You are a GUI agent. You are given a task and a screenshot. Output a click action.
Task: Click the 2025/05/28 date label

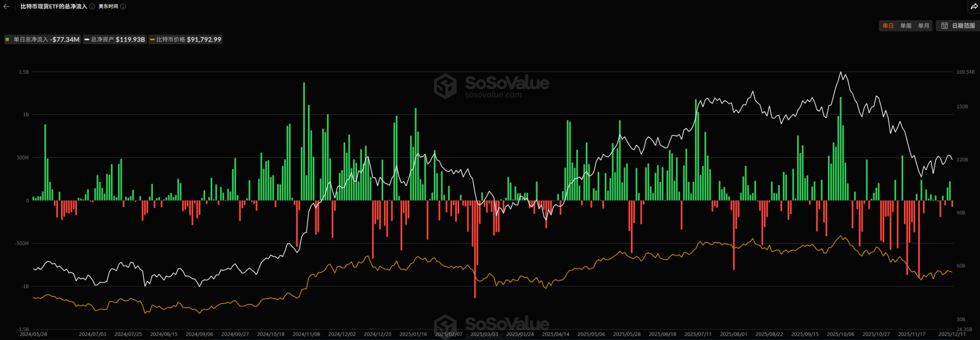627,334
